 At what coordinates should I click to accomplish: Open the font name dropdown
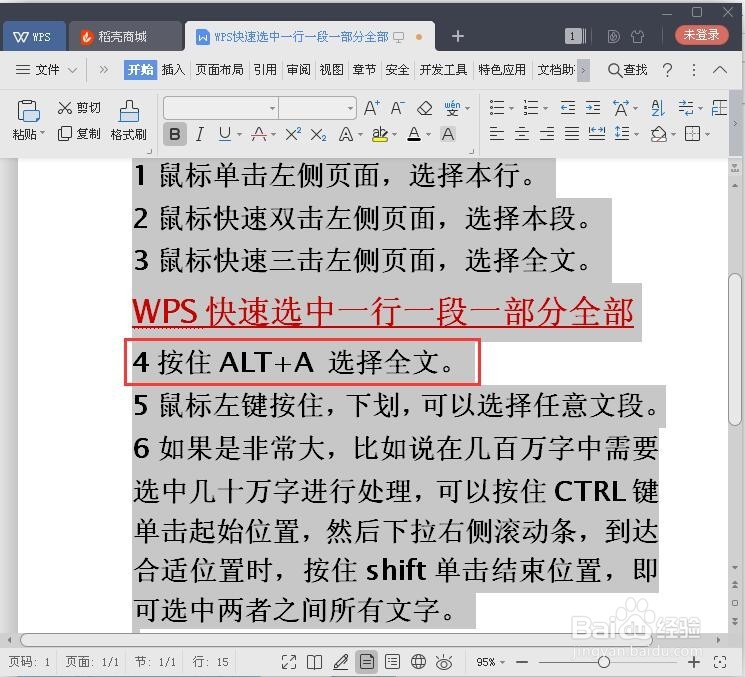coord(272,108)
